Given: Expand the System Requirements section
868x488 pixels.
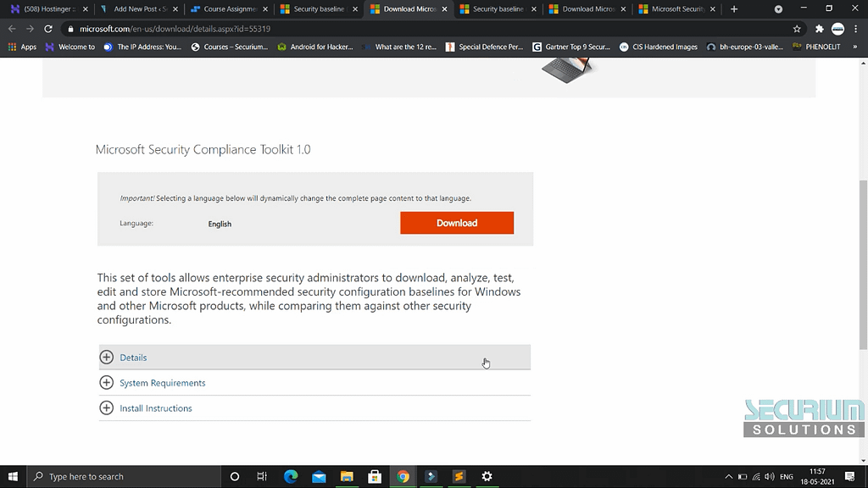Looking at the screenshot, I should 314,383.
